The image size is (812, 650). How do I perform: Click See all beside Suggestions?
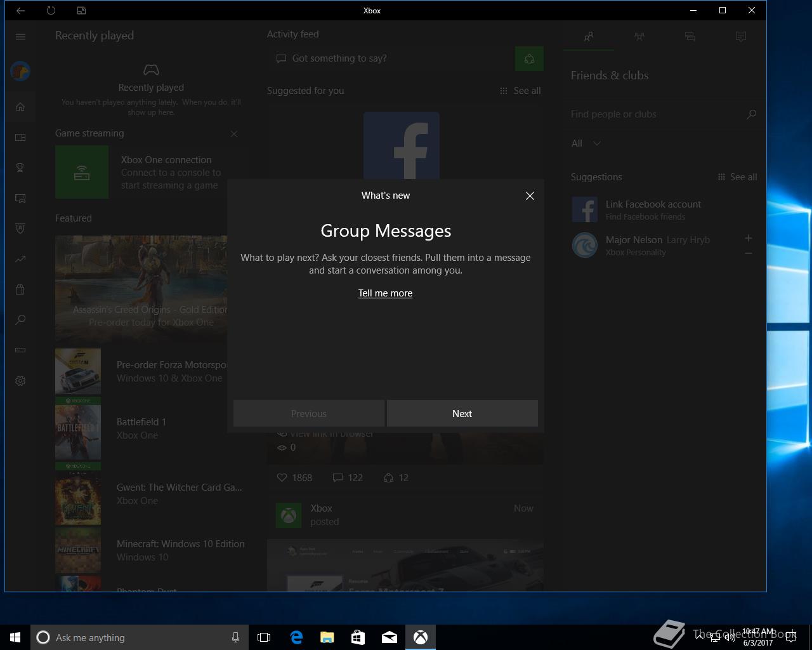[x=737, y=177]
